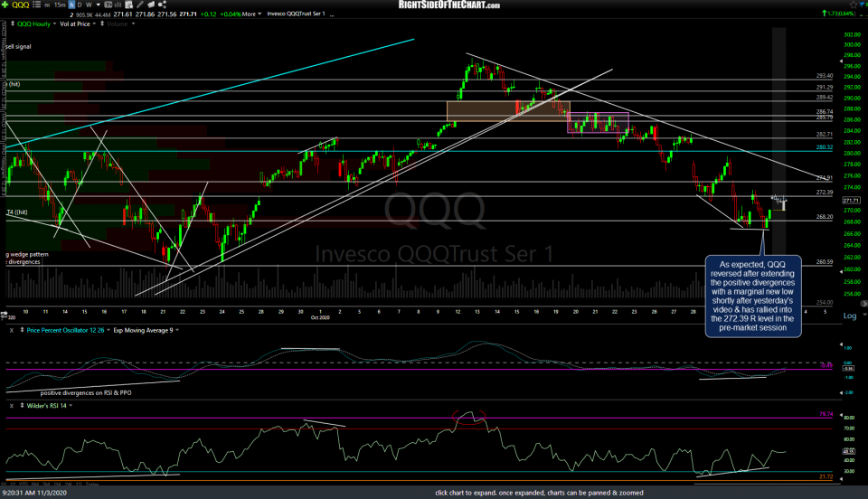Click the 'sell signal' chart annotation
Viewport: 868px width, 499px height.
point(18,47)
